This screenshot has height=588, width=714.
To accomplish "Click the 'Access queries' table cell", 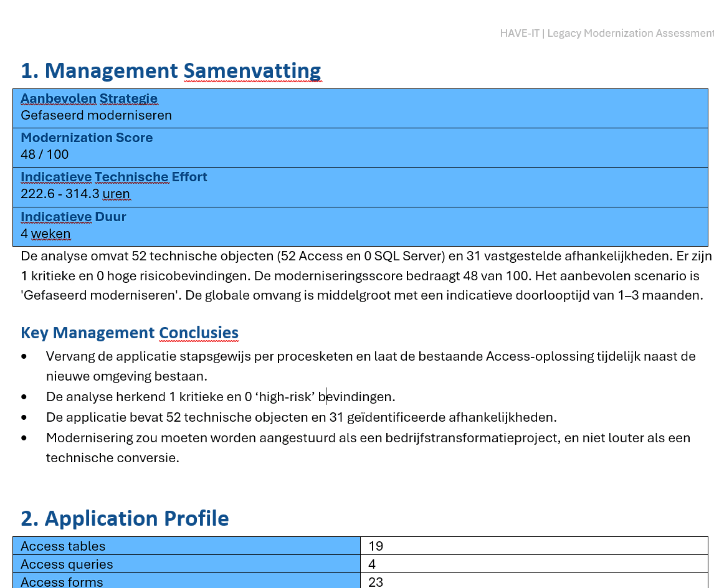I will (187, 564).
